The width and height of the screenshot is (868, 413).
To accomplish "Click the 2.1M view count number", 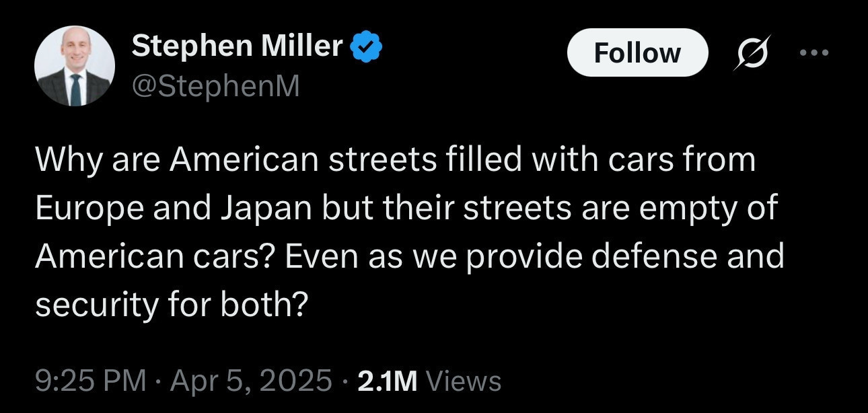I will 388,380.
